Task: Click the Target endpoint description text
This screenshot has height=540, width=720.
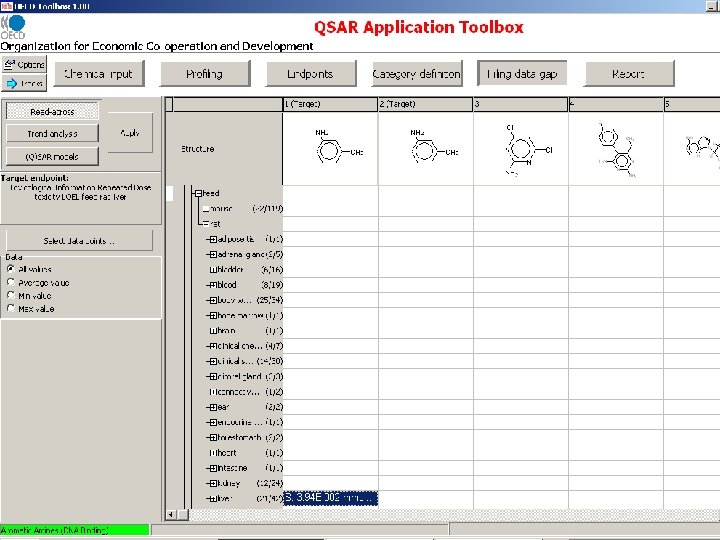Action: (80, 192)
